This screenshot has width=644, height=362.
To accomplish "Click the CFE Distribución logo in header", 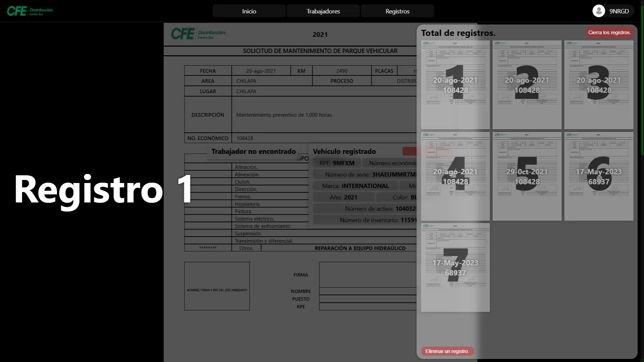I will pyautogui.click(x=30, y=11).
